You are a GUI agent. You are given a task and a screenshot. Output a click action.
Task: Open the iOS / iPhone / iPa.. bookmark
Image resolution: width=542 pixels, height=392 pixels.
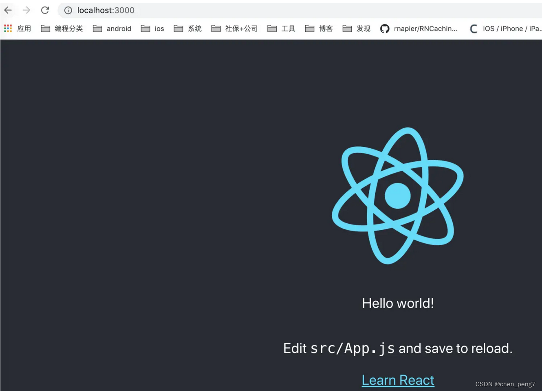click(505, 29)
